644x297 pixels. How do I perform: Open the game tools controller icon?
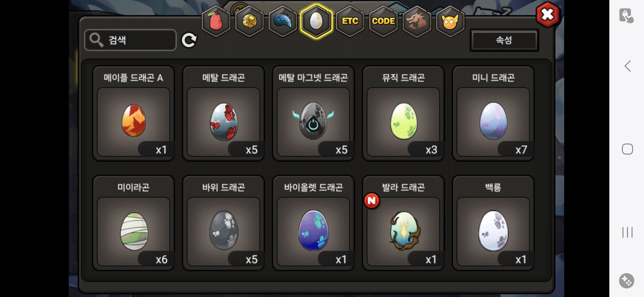(x=627, y=281)
